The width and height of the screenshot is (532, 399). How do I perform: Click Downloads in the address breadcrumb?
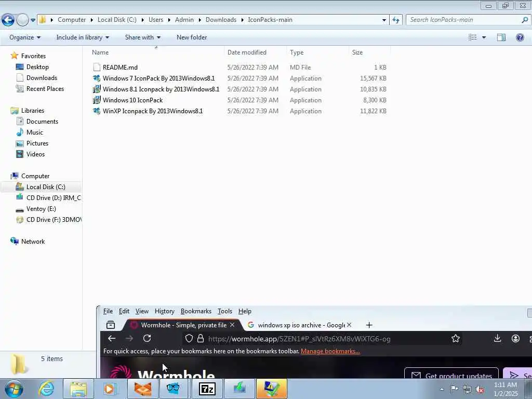(221, 20)
